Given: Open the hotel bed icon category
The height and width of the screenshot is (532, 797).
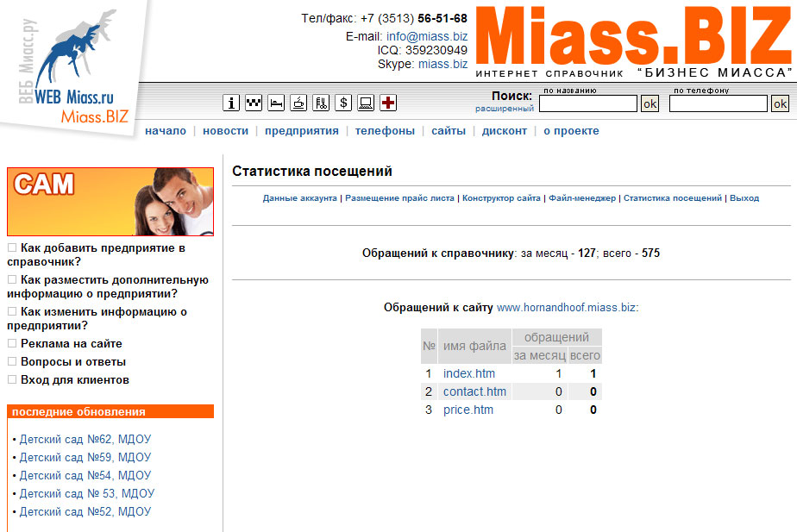Looking at the screenshot, I should tap(276, 103).
